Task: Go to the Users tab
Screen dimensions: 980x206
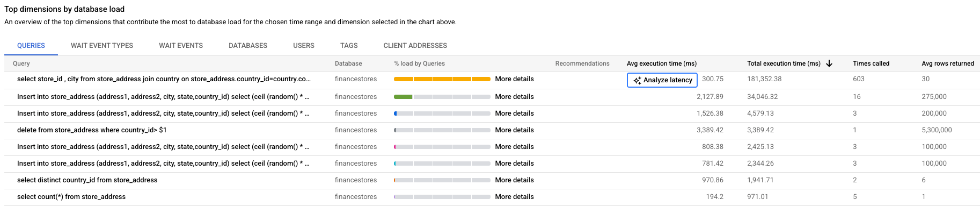Action: (304, 46)
